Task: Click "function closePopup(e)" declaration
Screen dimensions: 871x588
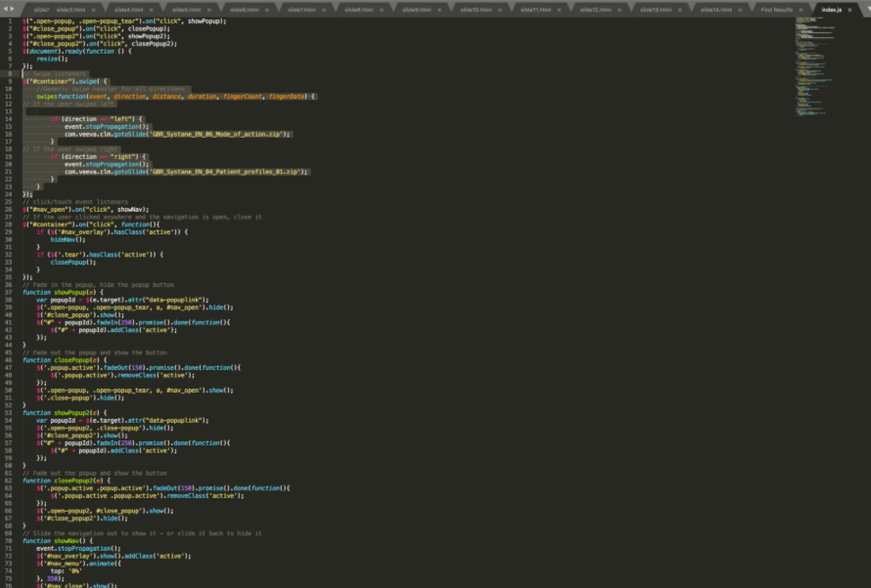Action: pyautogui.click(x=64, y=360)
